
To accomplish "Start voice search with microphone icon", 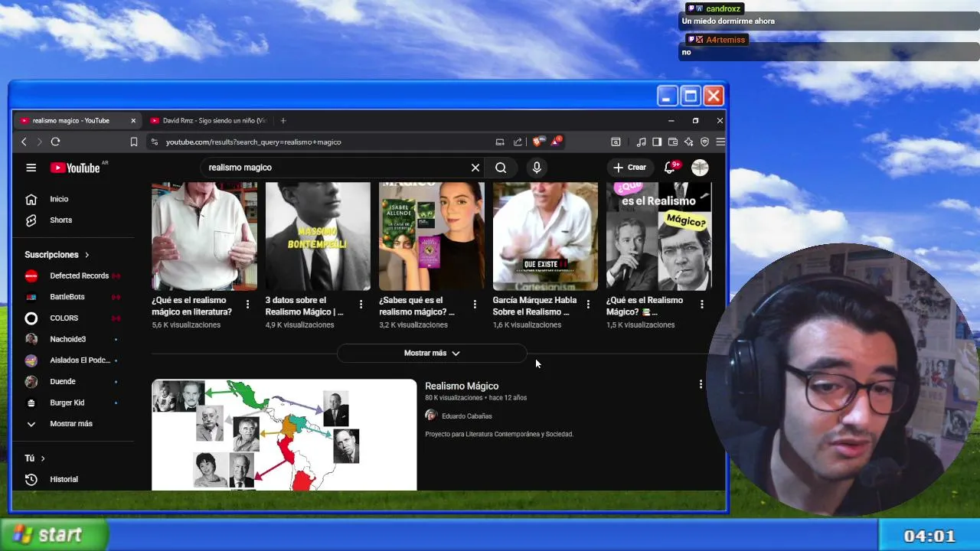I will [537, 168].
